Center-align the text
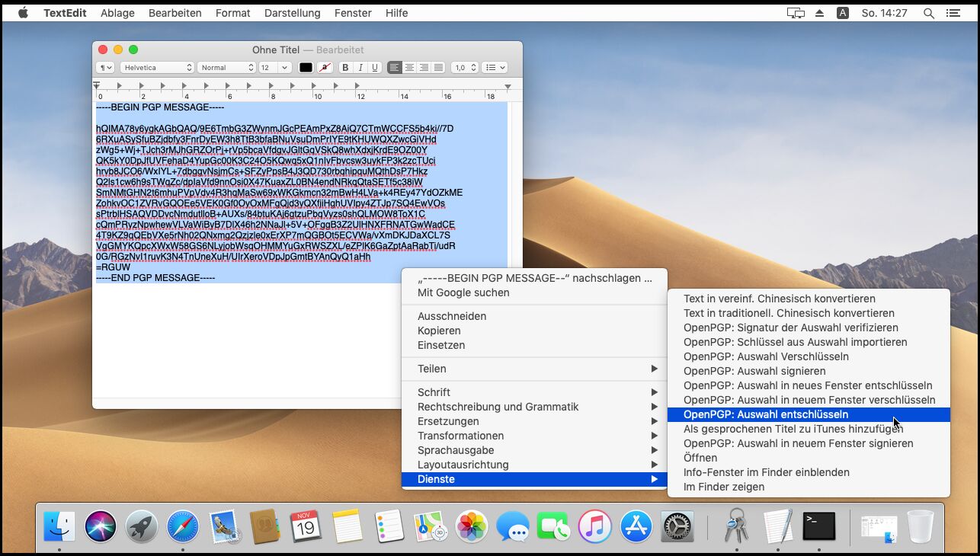 [409, 68]
